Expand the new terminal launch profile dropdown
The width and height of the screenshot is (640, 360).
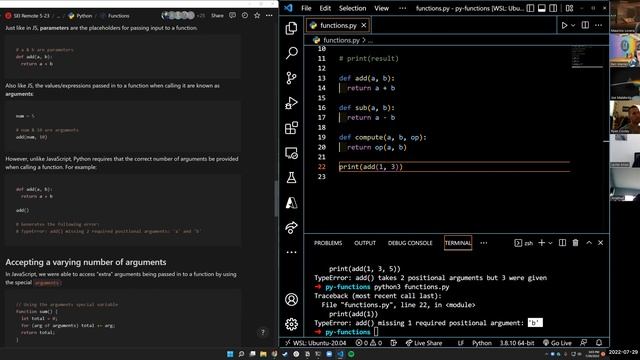550,243
